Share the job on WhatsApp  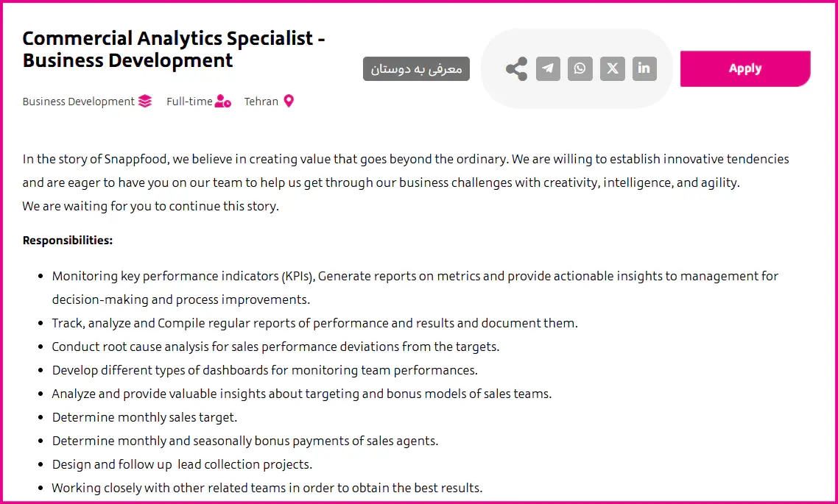point(580,68)
